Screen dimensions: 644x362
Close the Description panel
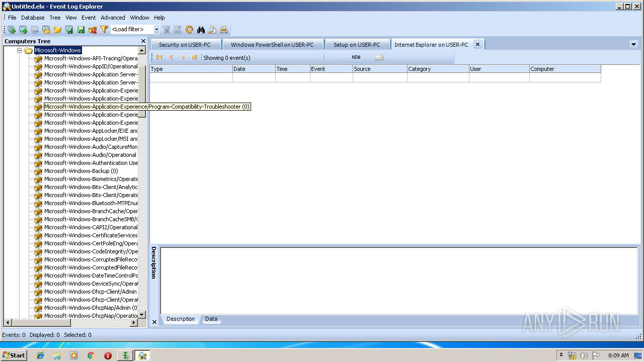point(154,322)
